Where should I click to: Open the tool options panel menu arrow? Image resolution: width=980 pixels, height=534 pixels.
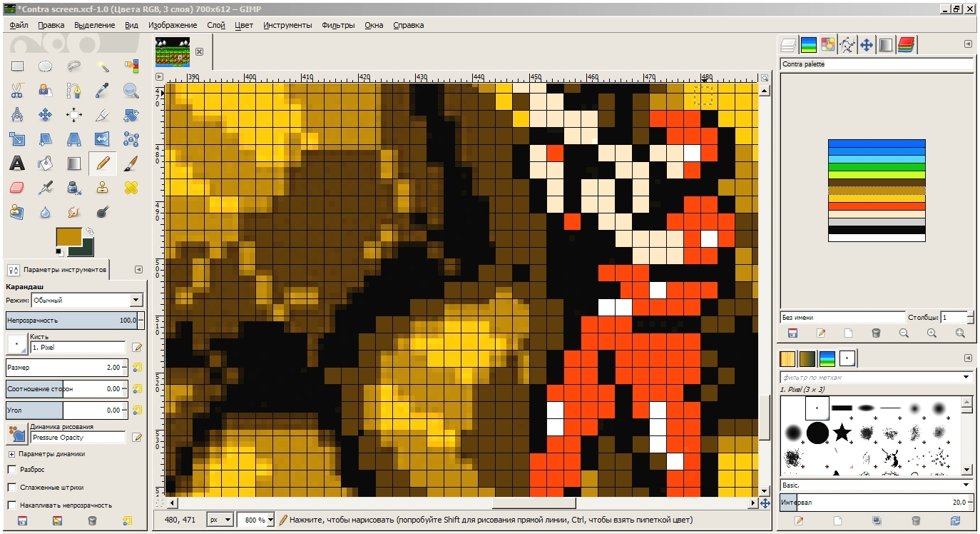[x=138, y=269]
